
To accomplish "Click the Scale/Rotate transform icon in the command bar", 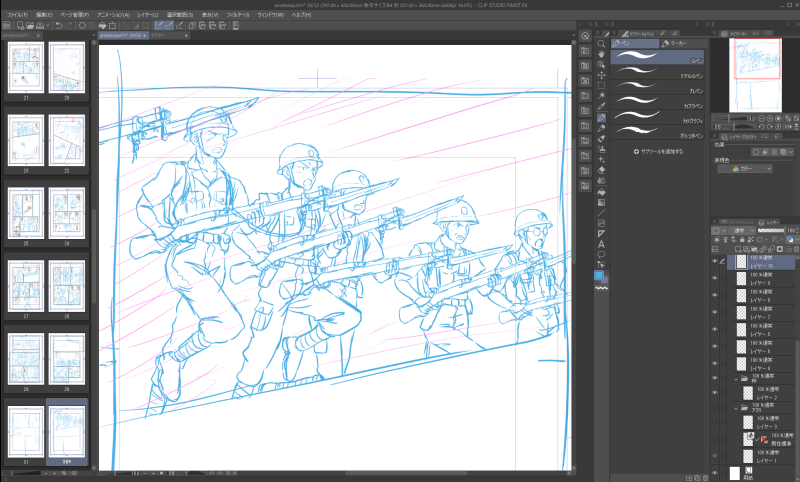I will pyautogui.click(x=113, y=26).
